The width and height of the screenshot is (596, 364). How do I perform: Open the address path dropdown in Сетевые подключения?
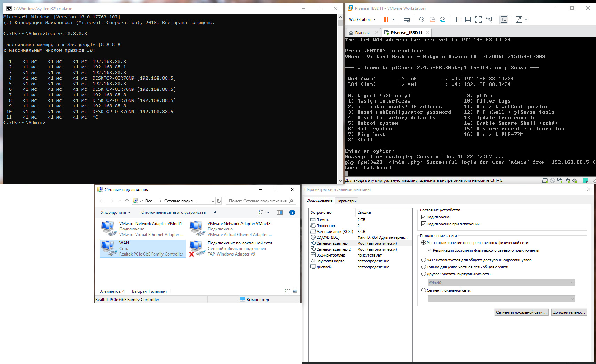click(213, 201)
